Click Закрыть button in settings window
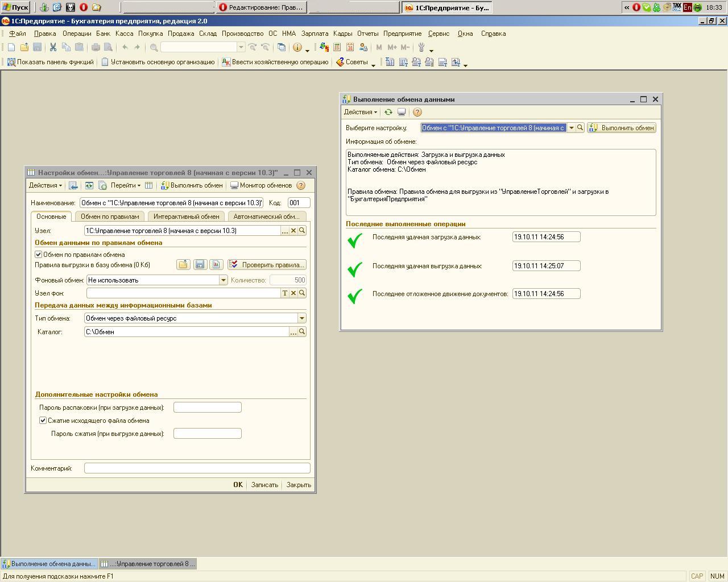This screenshot has height=582, width=728. 299,485
